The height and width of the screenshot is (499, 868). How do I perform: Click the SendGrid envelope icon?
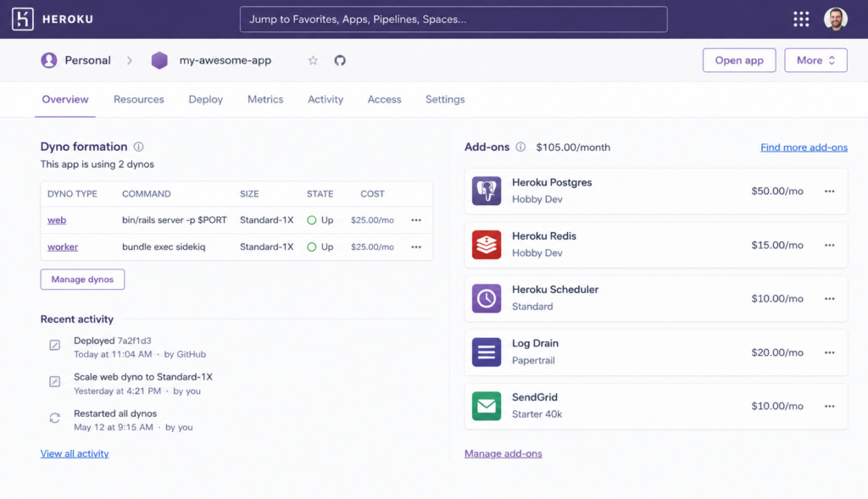tap(487, 406)
